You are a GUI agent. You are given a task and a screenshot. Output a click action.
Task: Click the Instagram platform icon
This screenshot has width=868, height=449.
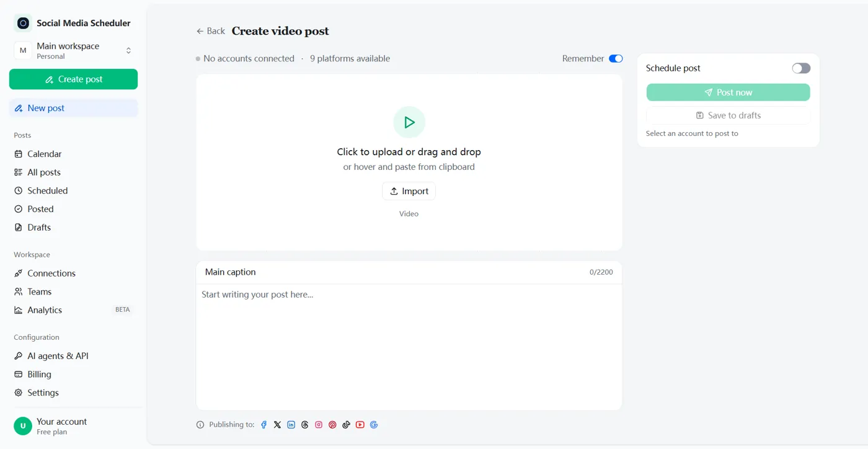click(x=319, y=425)
